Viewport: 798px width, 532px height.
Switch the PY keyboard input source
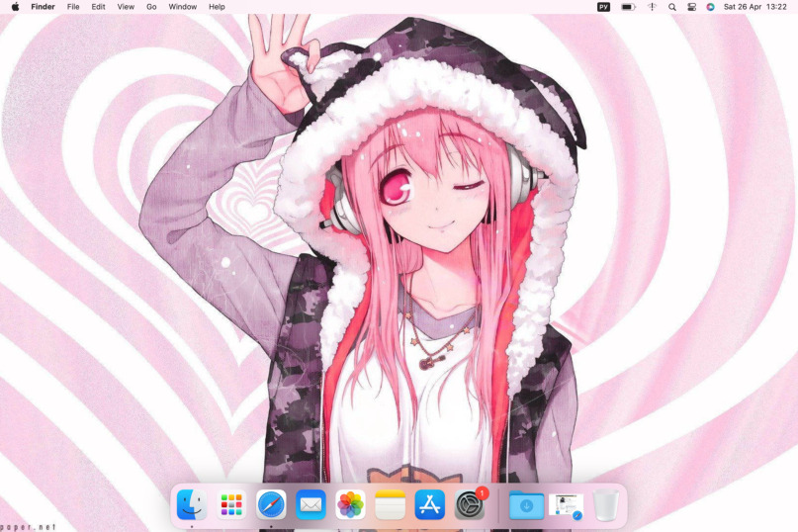pos(603,7)
